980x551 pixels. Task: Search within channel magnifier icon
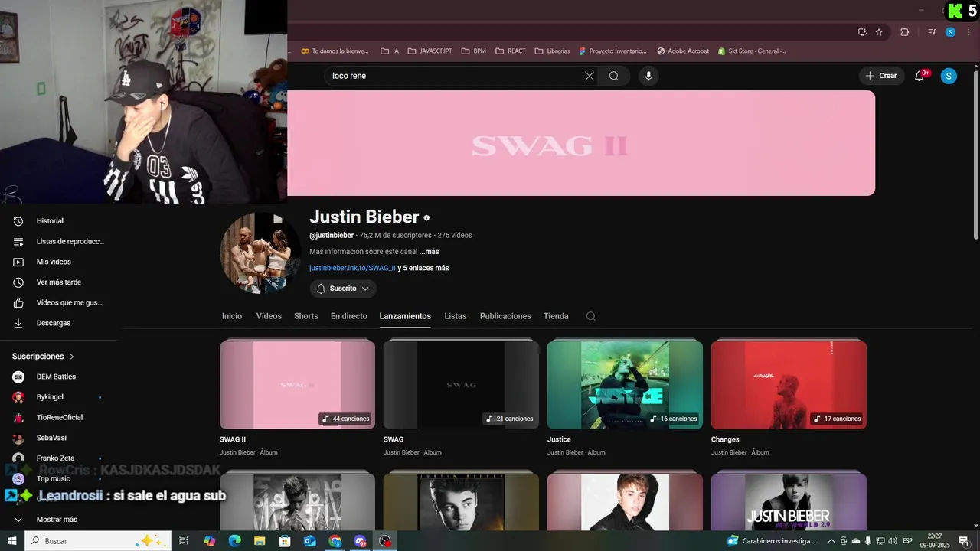tap(590, 316)
